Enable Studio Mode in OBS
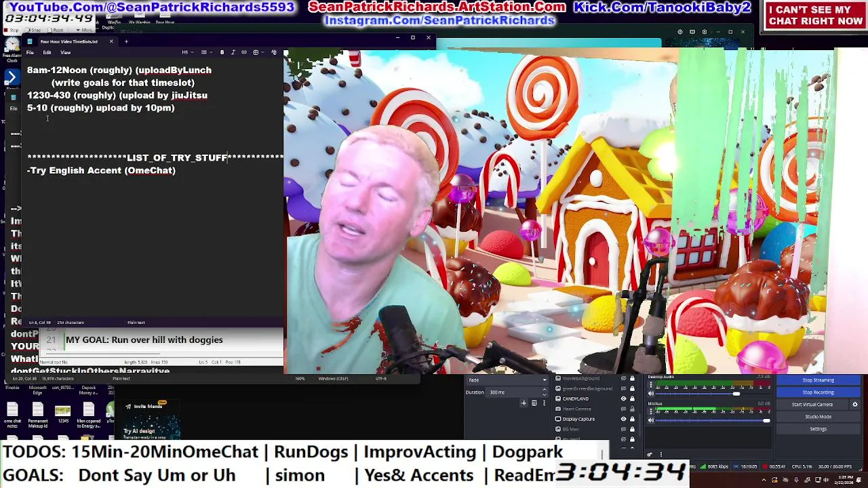The width and height of the screenshot is (868, 488). tap(818, 417)
